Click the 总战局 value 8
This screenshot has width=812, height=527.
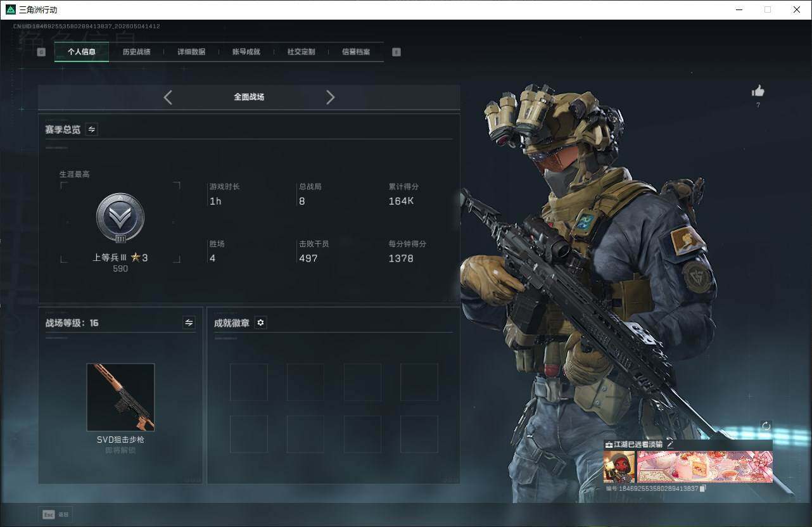click(x=302, y=201)
